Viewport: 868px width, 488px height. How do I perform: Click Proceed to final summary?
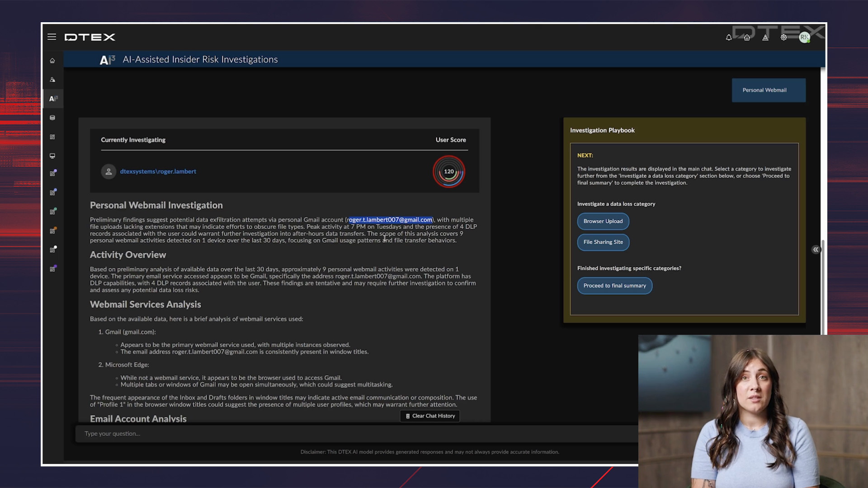coord(614,286)
